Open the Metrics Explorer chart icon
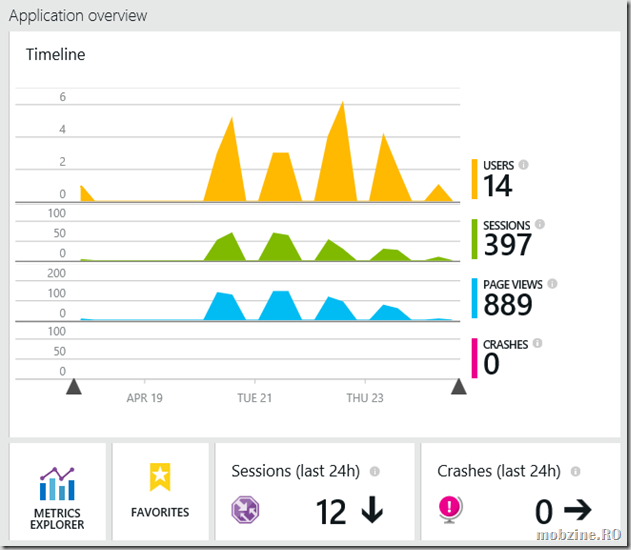 pyautogui.click(x=56, y=484)
